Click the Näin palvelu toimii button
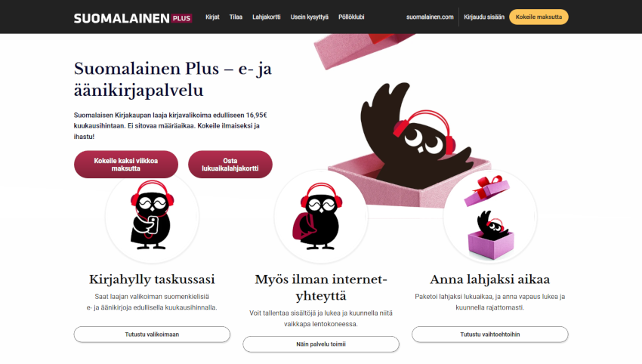The image size is (642, 364). pyautogui.click(x=321, y=344)
